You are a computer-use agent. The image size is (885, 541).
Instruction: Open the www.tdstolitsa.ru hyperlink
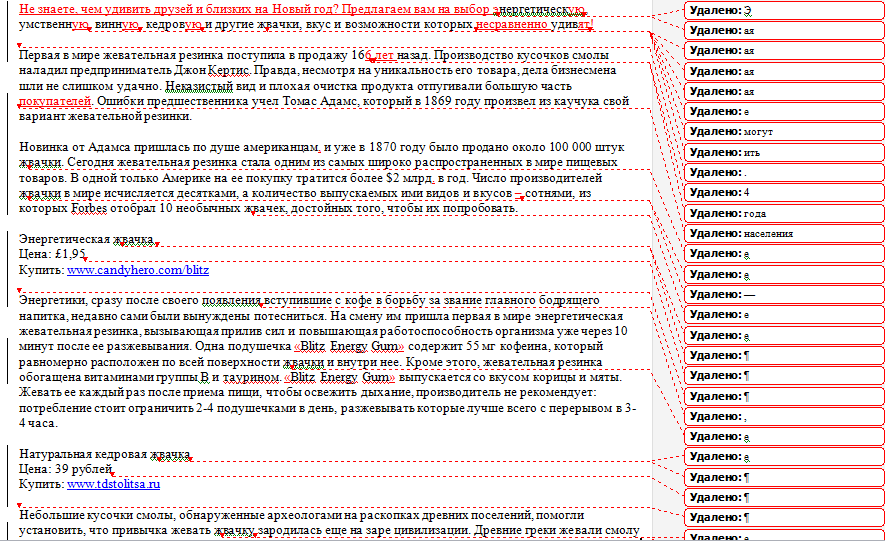113,483
